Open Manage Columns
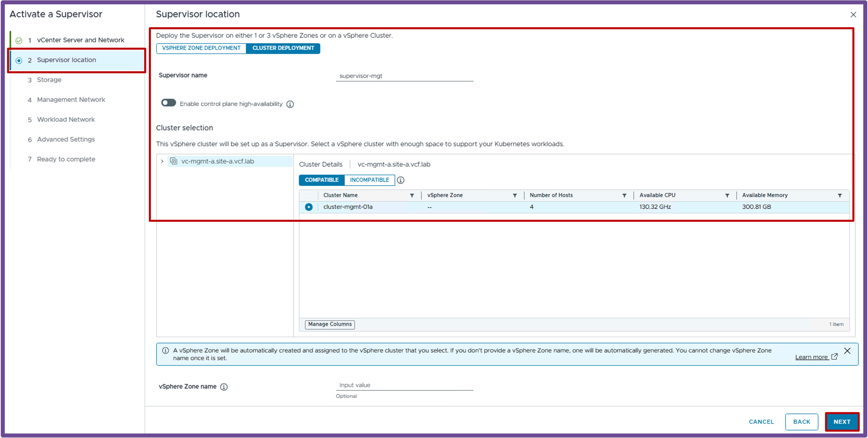 coord(330,324)
